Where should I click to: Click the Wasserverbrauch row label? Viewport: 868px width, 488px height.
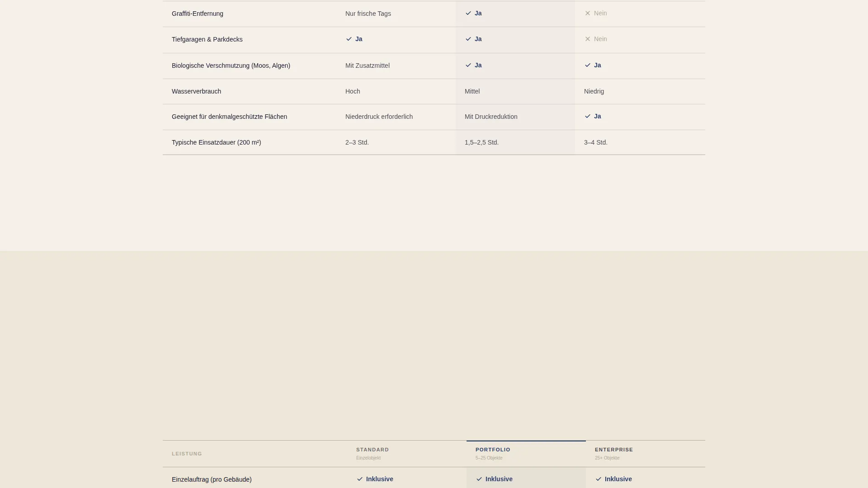[x=196, y=91]
